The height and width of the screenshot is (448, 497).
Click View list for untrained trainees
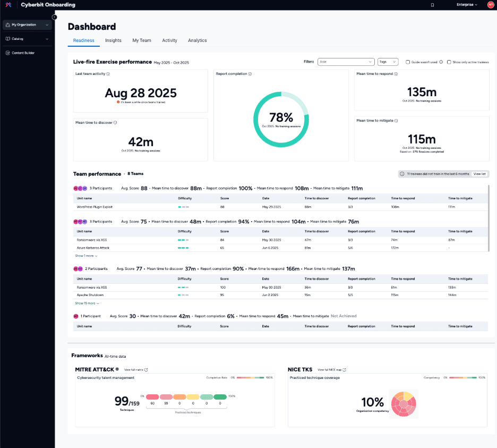[479, 174]
